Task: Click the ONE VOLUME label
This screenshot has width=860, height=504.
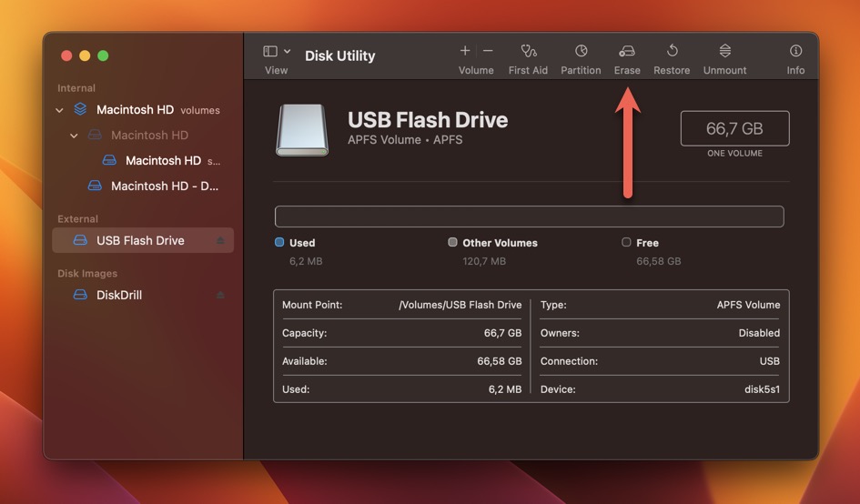Action: [x=734, y=153]
